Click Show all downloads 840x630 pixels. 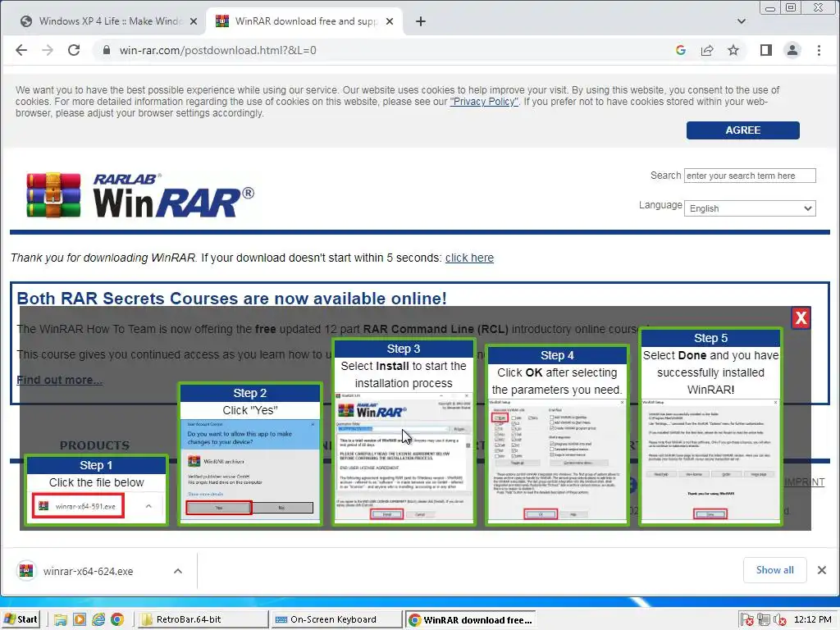[x=774, y=570]
